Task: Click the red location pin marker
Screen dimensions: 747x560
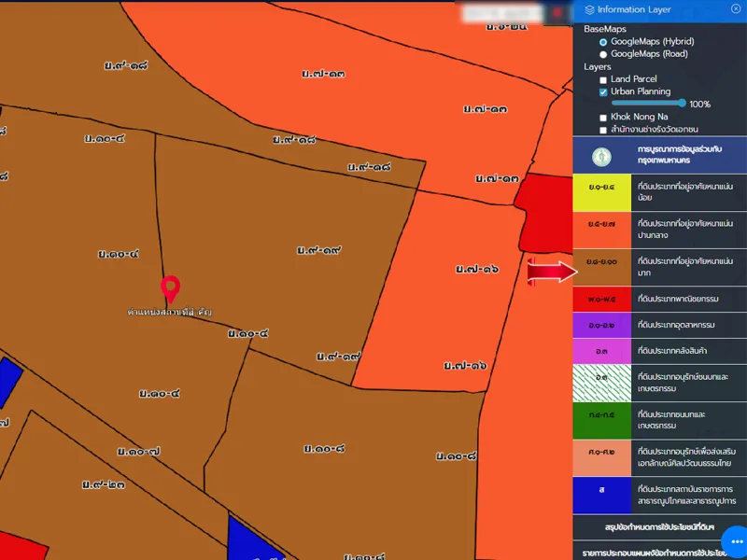Action: (x=170, y=287)
